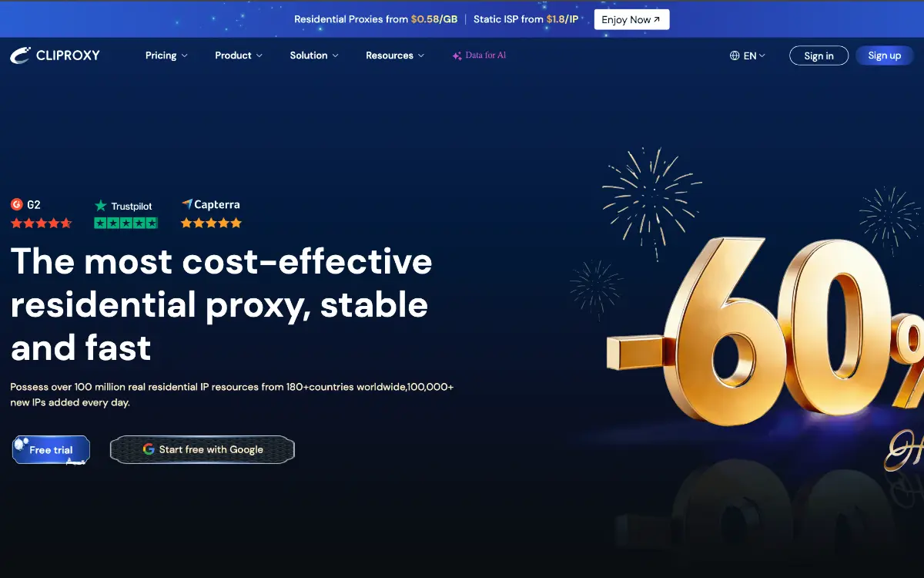Viewport: 924px width, 578px height.
Task: Click the Sign in button
Action: [x=819, y=55]
